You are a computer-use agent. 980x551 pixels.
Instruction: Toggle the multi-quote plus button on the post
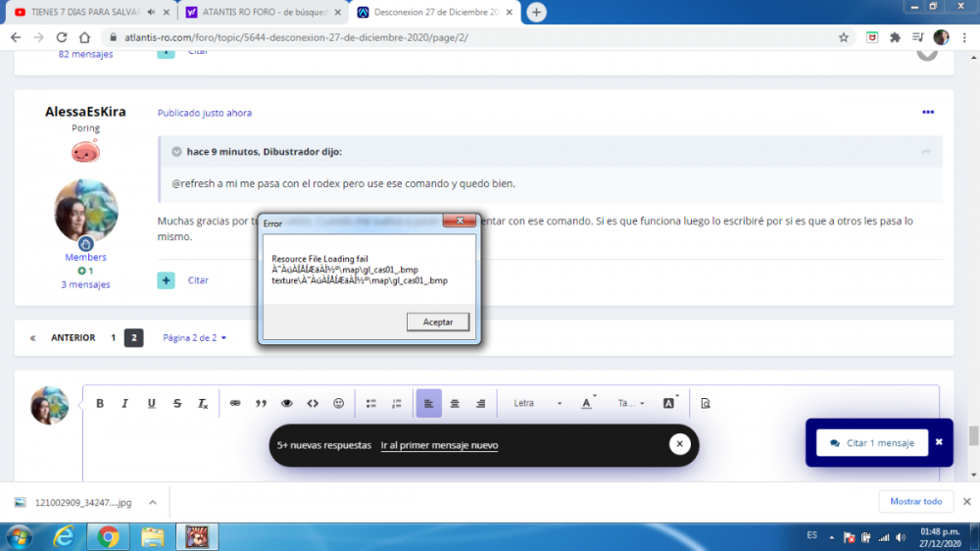pos(167,280)
